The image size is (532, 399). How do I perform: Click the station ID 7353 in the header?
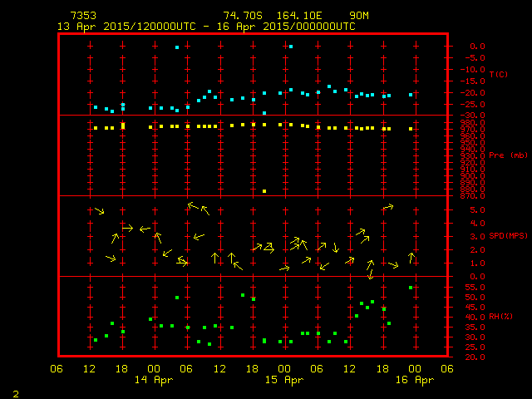tap(83, 16)
